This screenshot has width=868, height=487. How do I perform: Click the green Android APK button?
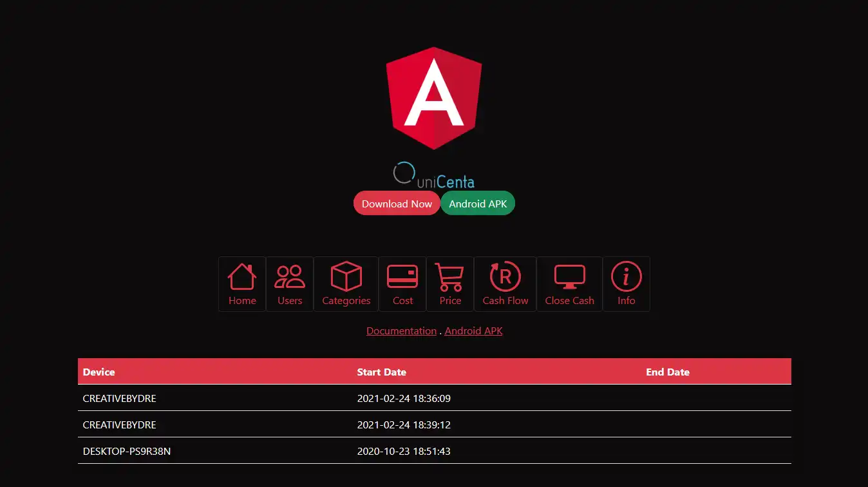click(x=478, y=204)
